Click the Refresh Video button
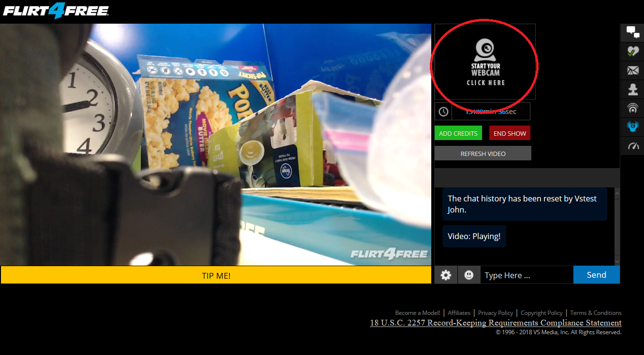The height and width of the screenshot is (355, 644). (x=483, y=154)
